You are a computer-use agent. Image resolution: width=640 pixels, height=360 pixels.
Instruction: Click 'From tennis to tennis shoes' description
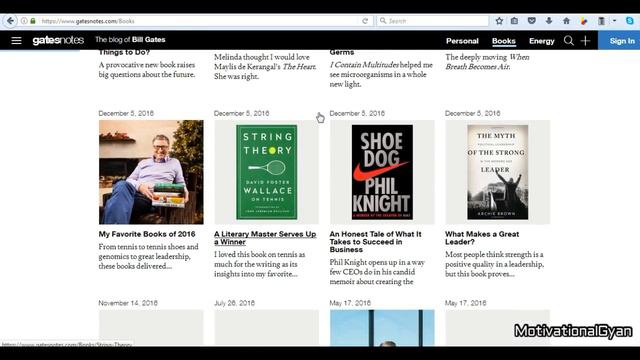[x=149, y=256]
